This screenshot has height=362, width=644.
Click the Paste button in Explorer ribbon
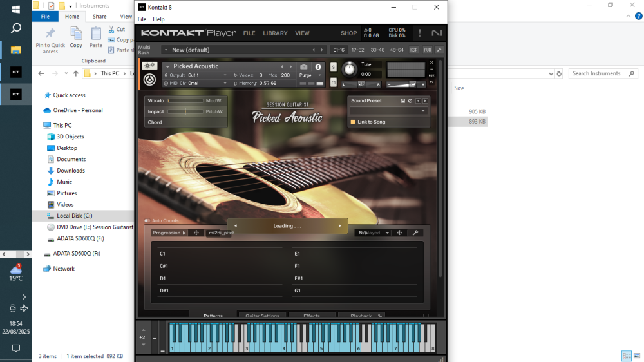tap(96, 37)
